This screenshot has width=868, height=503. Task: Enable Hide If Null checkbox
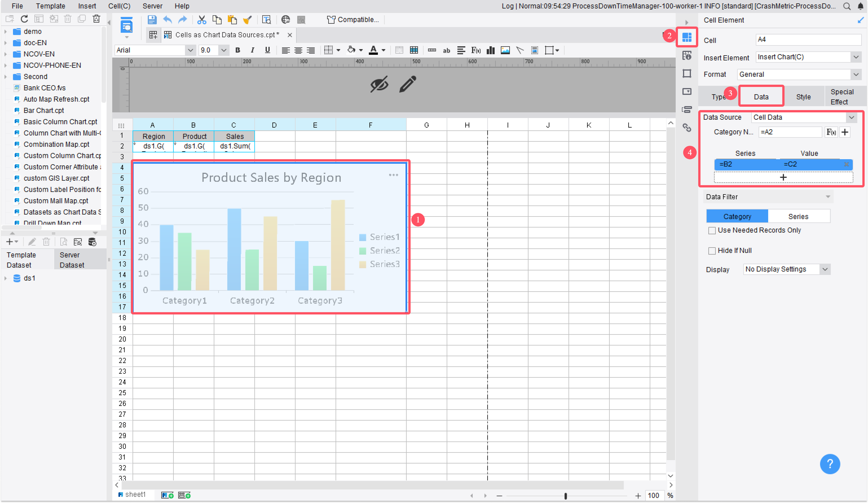coord(711,251)
